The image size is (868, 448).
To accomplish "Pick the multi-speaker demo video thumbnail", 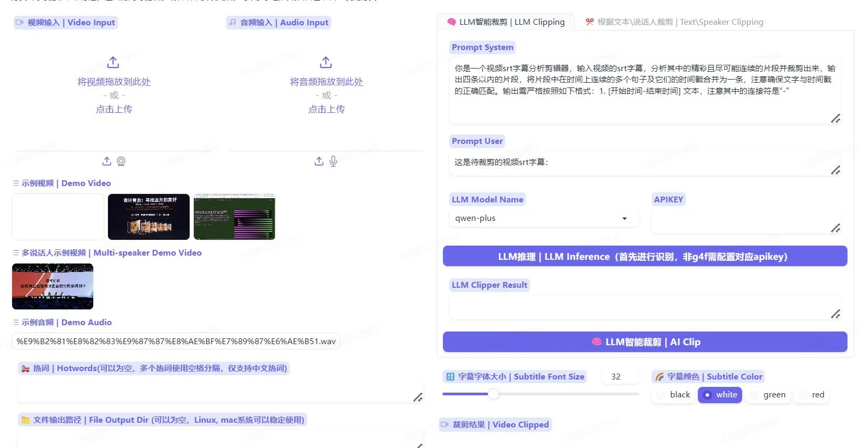I will coord(53,286).
